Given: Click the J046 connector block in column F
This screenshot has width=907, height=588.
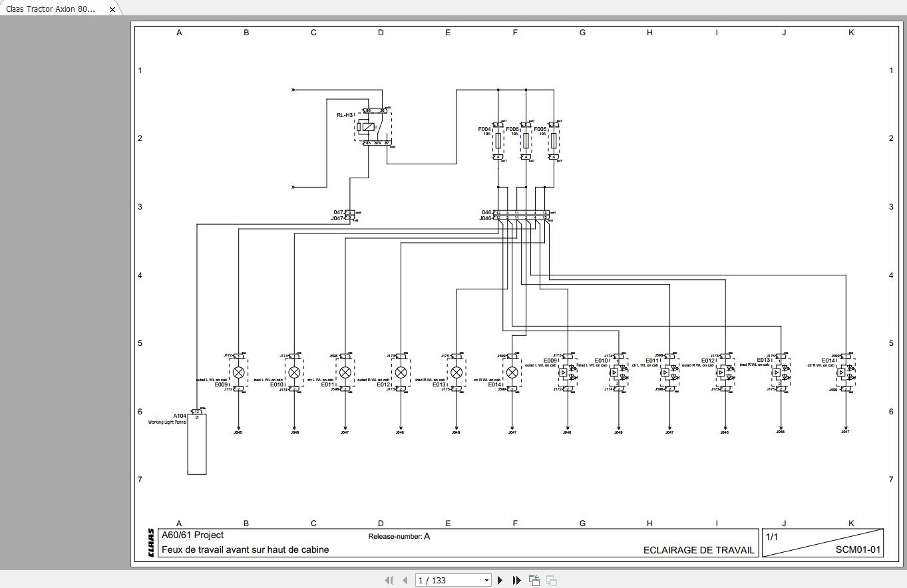Looking at the screenshot, I should [521, 215].
